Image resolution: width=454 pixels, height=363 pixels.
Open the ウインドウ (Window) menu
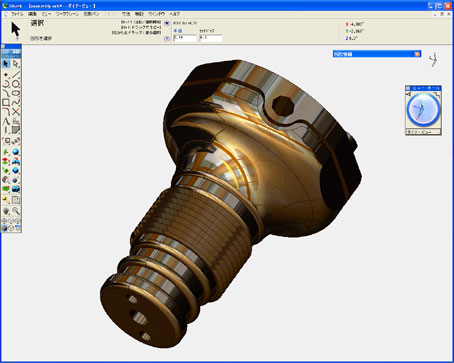[156, 14]
